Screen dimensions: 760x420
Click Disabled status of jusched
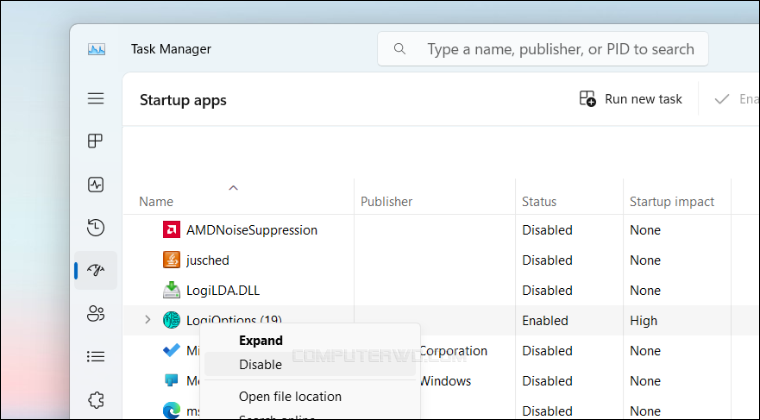pos(547,260)
